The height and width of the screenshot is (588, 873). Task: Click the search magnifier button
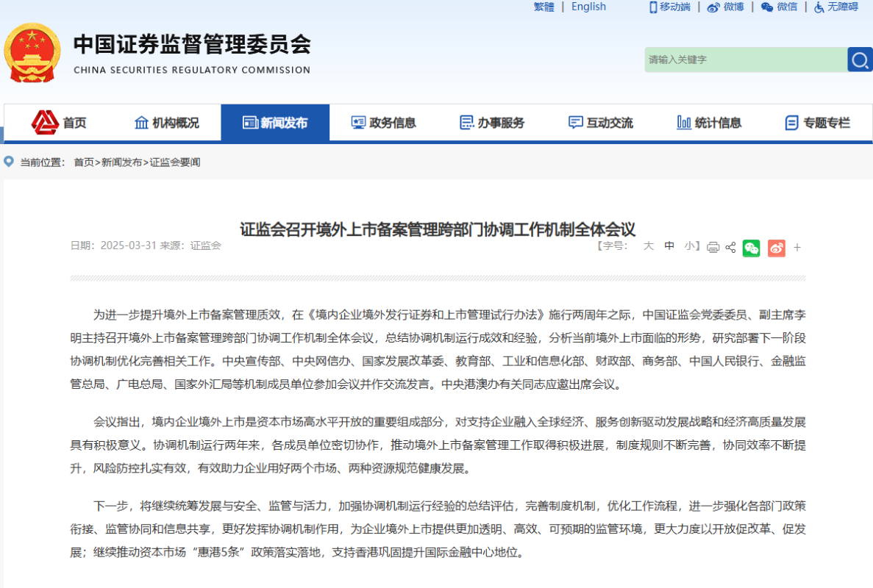pos(859,60)
